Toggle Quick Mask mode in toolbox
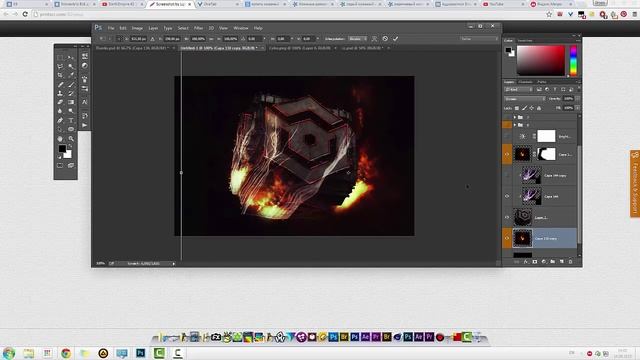640x360 pixels. pos(60,165)
